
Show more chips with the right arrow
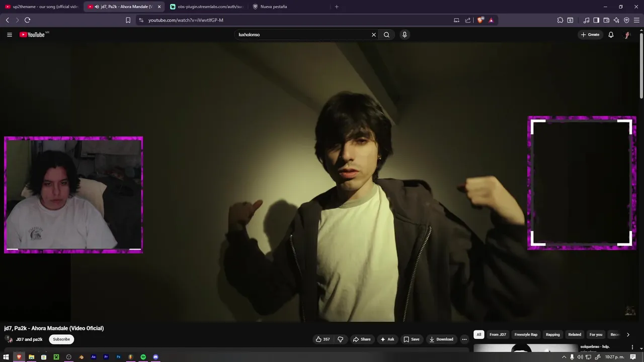pyautogui.click(x=628, y=334)
